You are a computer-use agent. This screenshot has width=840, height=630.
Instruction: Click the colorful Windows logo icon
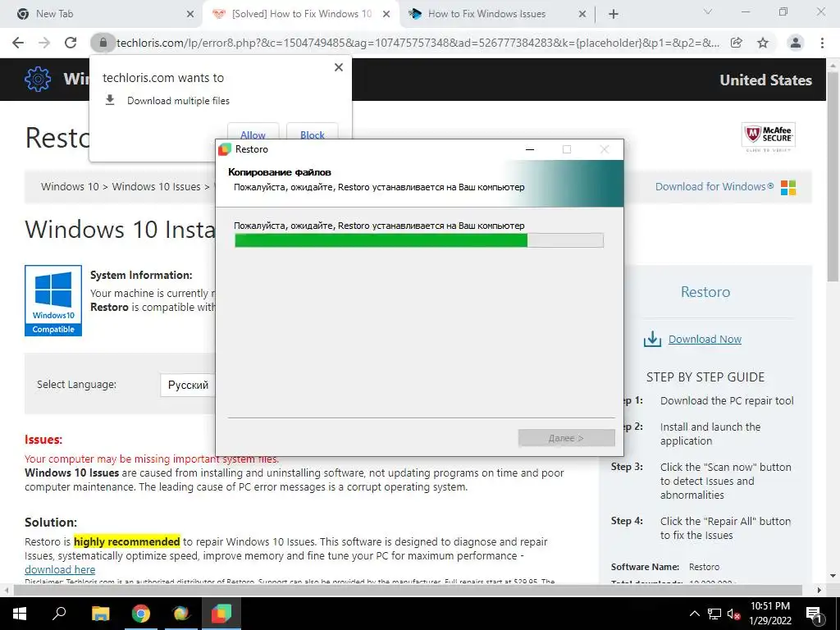(788, 188)
